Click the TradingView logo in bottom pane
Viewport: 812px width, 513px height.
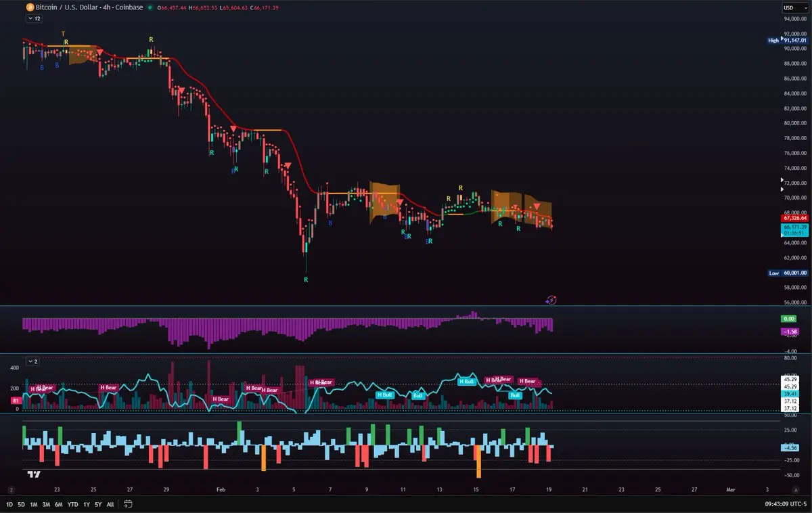(x=34, y=475)
